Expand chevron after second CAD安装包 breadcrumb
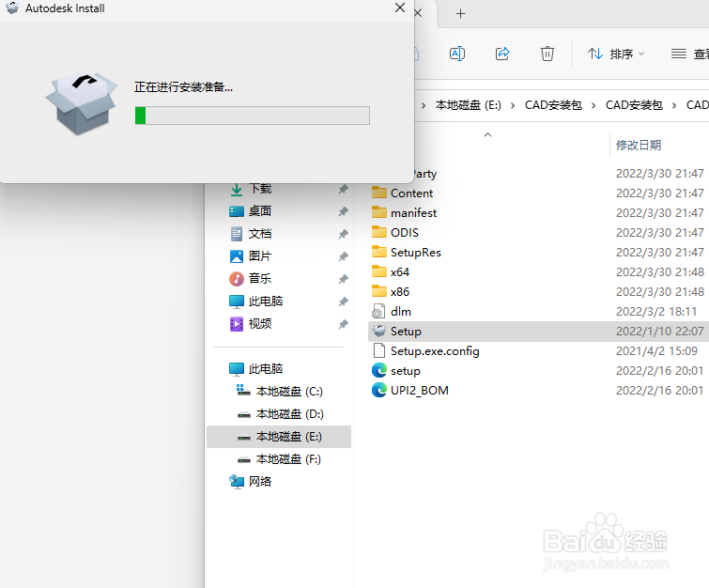The width and height of the screenshot is (709, 588). click(674, 106)
